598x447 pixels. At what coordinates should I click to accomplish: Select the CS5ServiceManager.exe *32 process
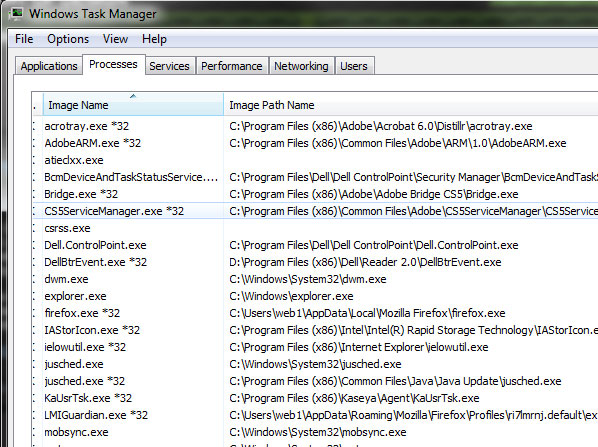(114, 211)
